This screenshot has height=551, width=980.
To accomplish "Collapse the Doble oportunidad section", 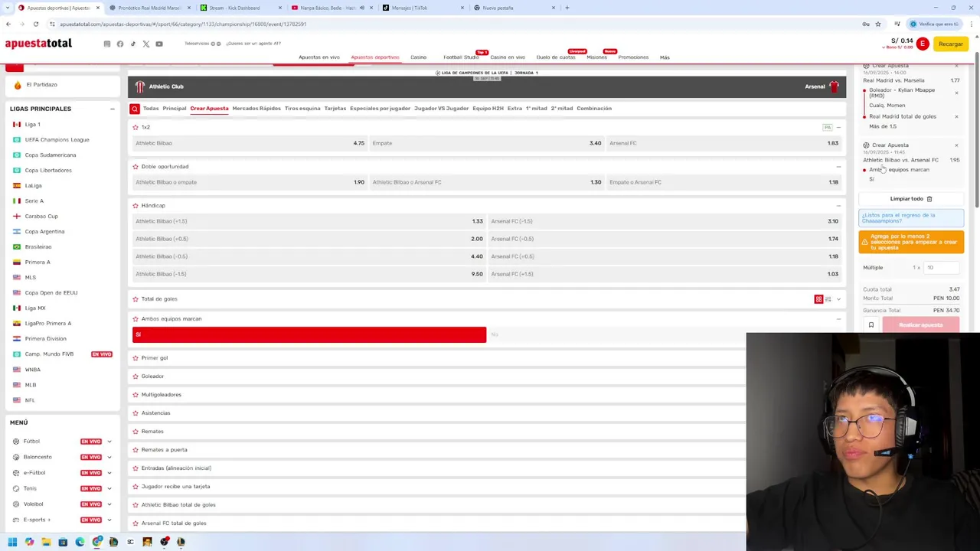I will click(x=838, y=166).
